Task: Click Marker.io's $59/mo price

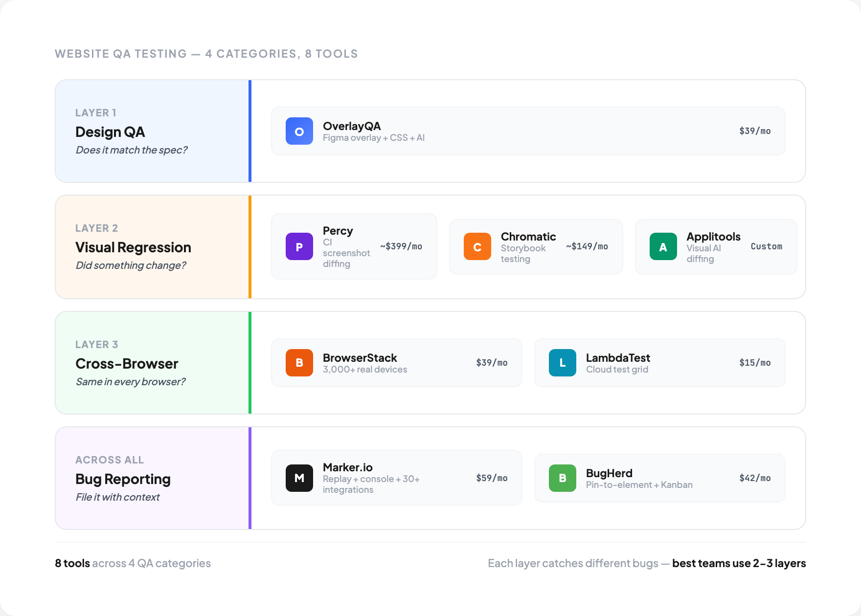Action: click(492, 478)
